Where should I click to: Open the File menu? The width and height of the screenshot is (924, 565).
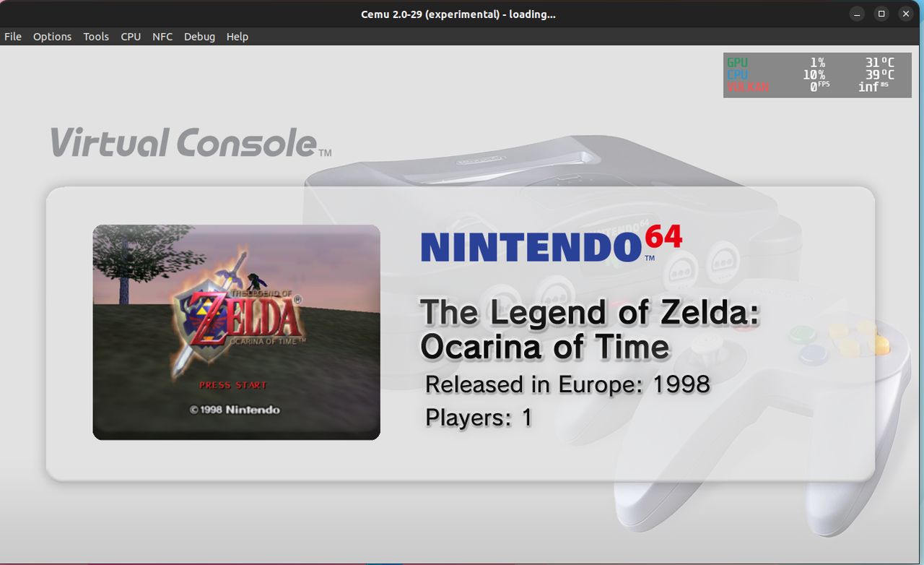(13, 37)
